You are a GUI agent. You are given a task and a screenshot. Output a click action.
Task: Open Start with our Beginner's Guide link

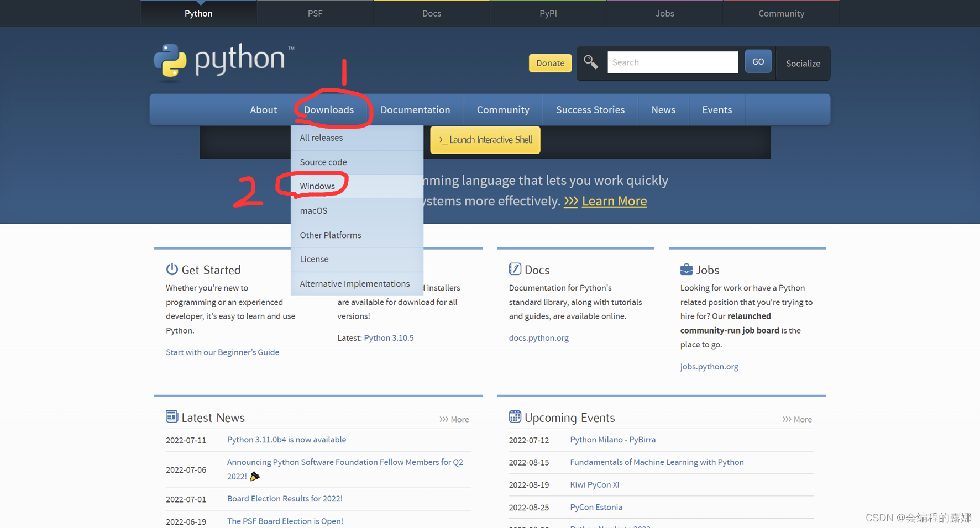pyautogui.click(x=222, y=352)
